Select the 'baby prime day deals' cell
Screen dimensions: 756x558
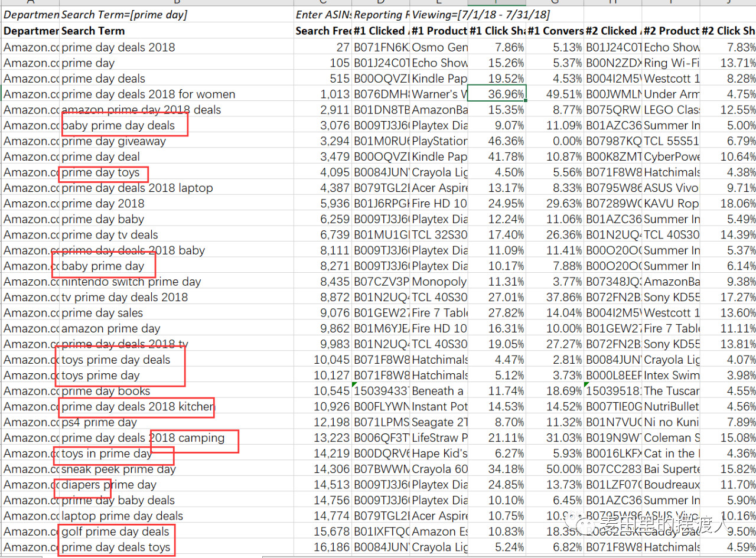[118, 125]
